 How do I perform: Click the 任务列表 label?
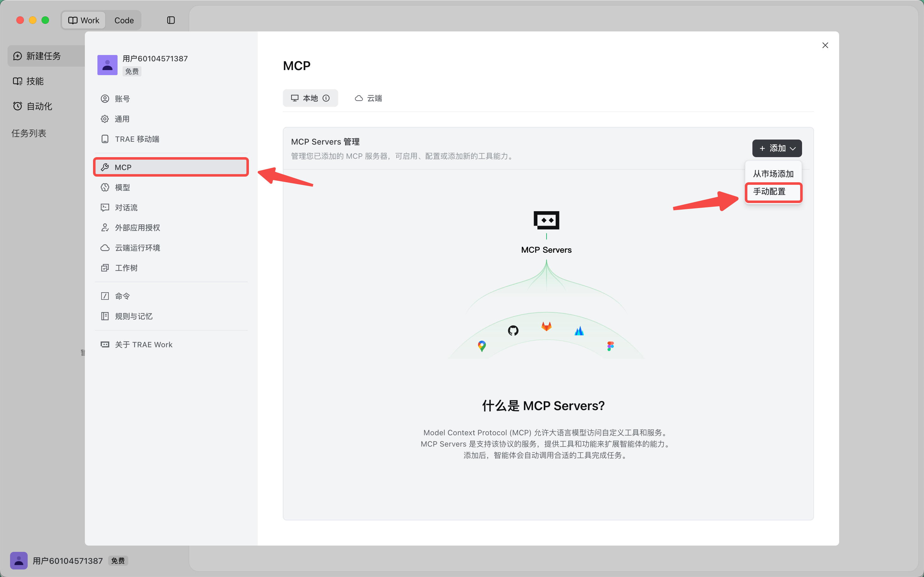(29, 133)
